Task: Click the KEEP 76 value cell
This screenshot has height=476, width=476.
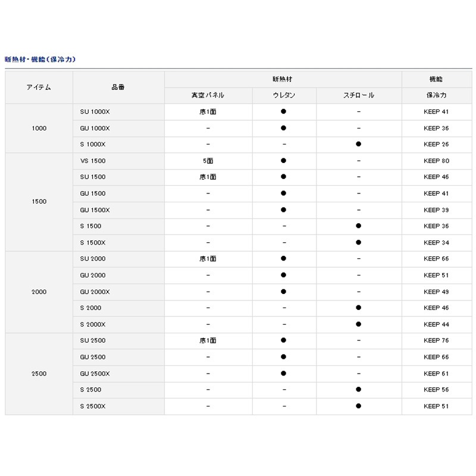Action: point(436,341)
